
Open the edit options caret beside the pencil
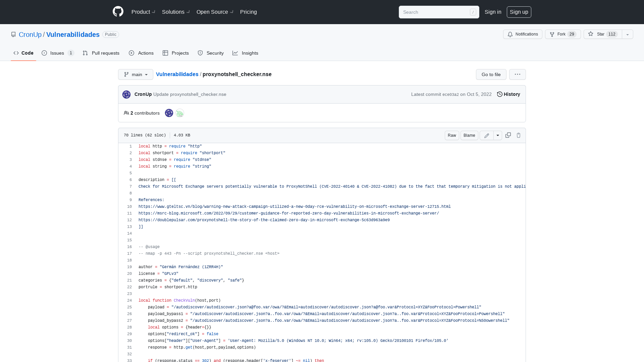(498, 135)
